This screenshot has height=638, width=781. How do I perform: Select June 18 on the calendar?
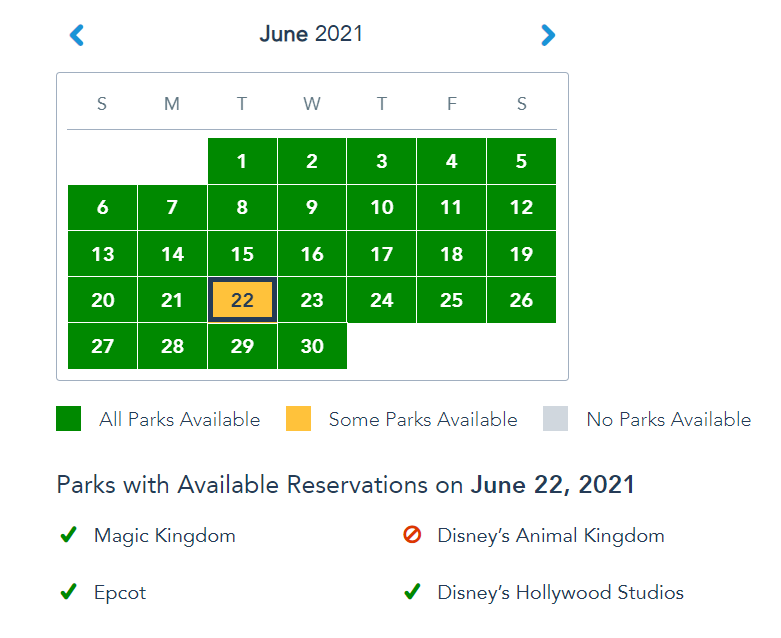pyautogui.click(x=451, y=254)
